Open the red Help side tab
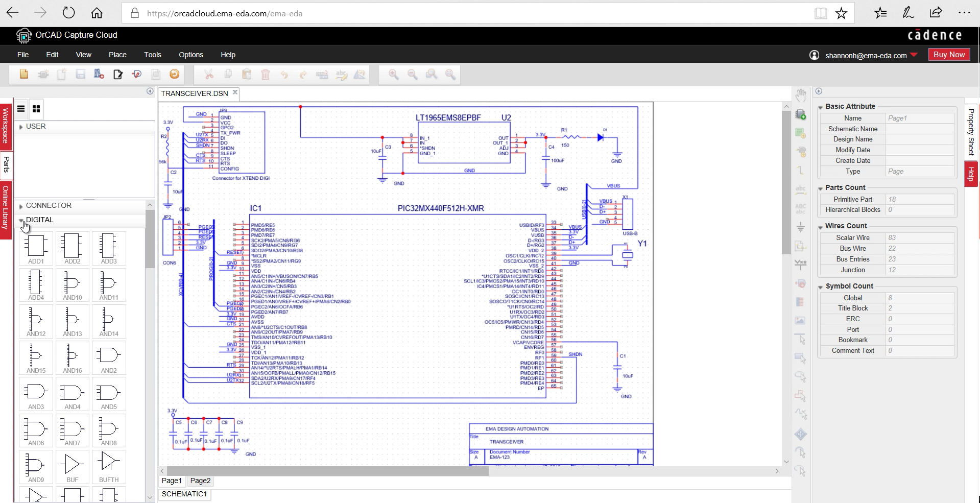Screen dimensions: 980x503 tap(971, 174)
